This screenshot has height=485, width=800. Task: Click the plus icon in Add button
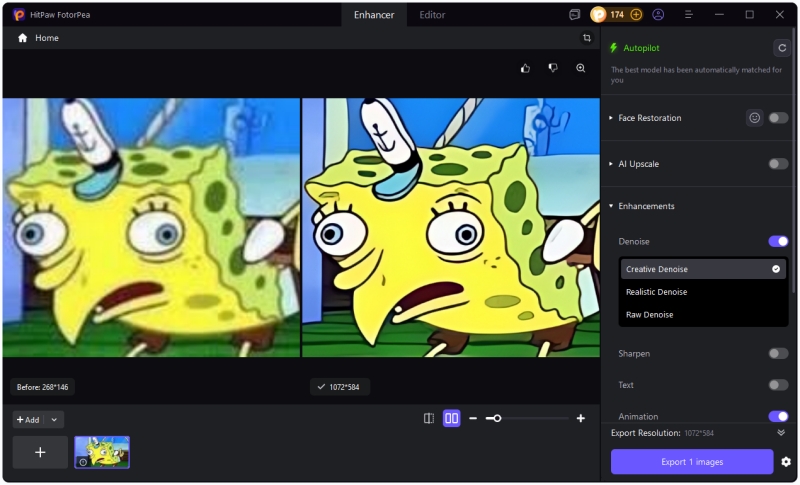coord(20,420)
